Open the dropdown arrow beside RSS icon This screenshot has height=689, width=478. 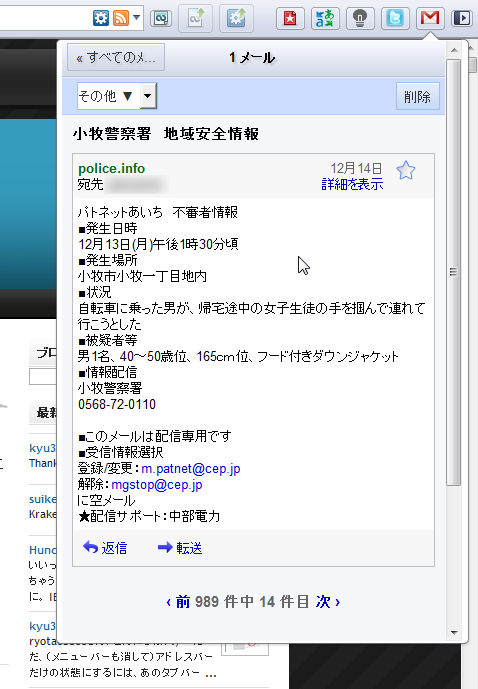(137, 18)
